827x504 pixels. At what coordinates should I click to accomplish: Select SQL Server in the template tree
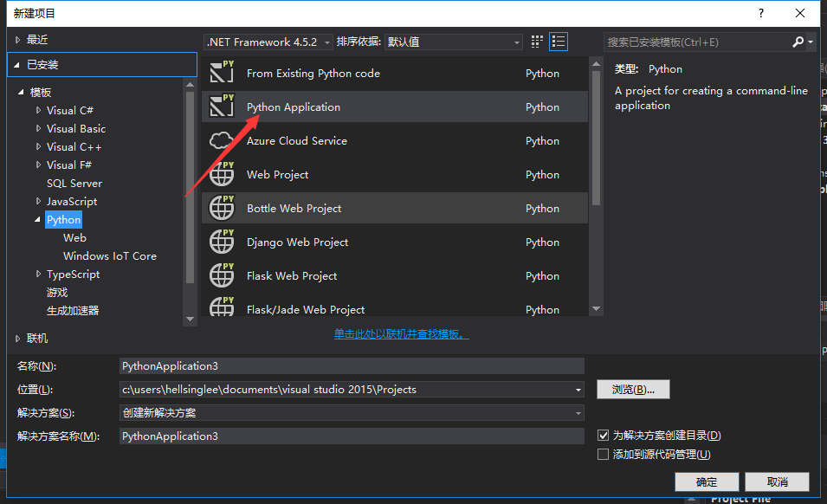tap(74, 184)
